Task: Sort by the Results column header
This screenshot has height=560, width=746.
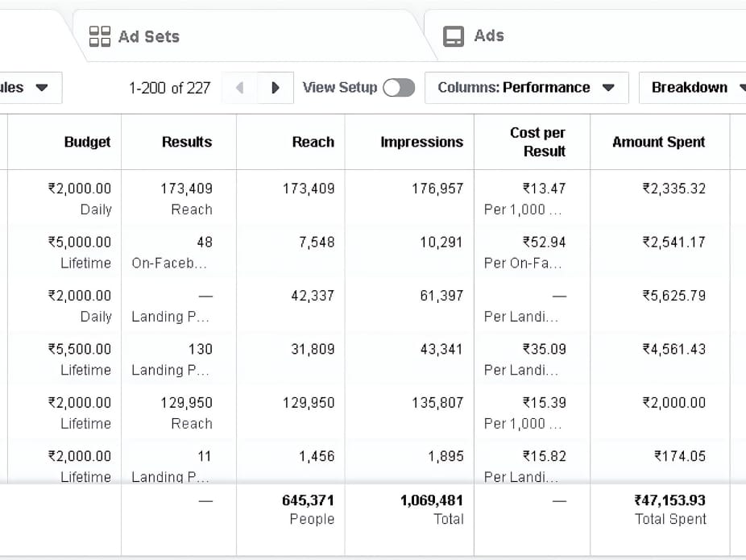Action: (x=187, y=142)
